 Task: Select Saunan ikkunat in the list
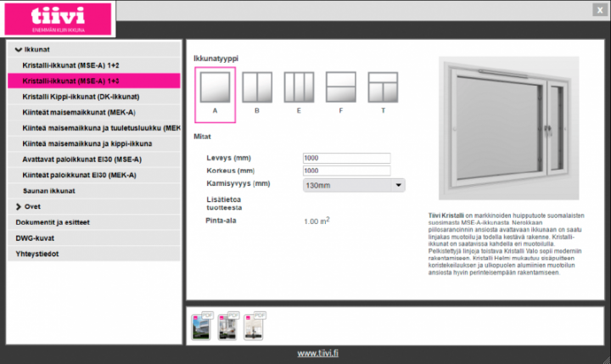49,191
